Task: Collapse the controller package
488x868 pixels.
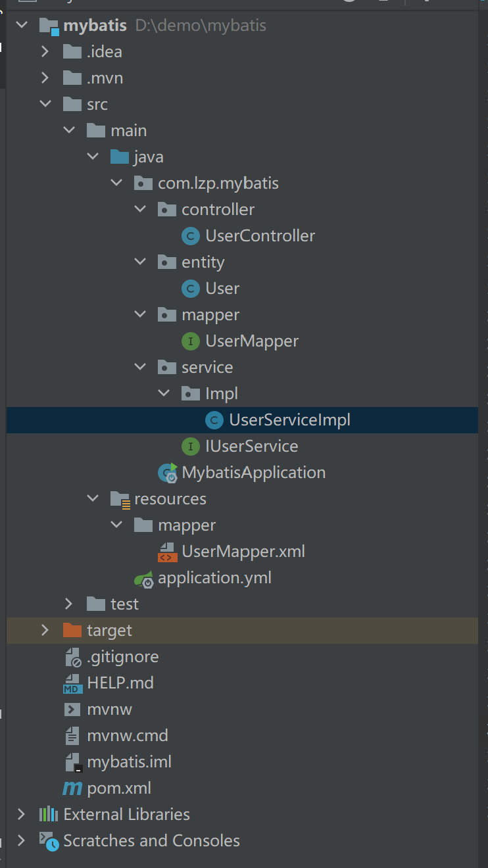Action: tap(140, 209)
